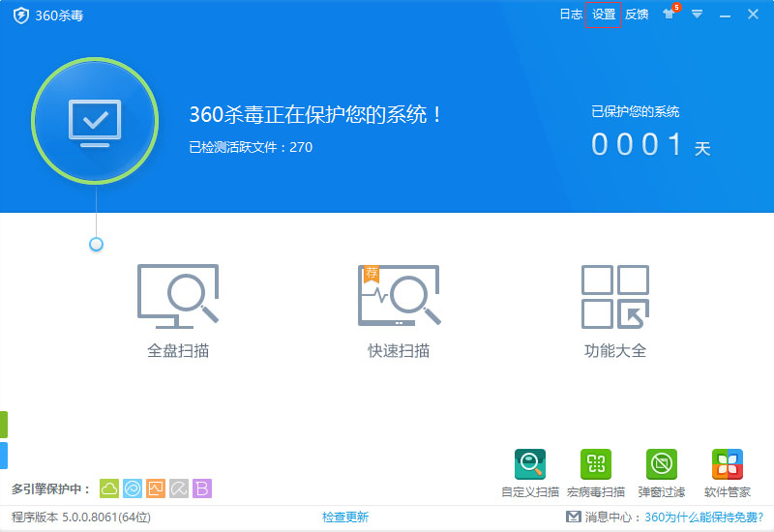This screenshot has height=532, width=774.
Task: Toggle the green cloud engine icon
Action: 109,488
